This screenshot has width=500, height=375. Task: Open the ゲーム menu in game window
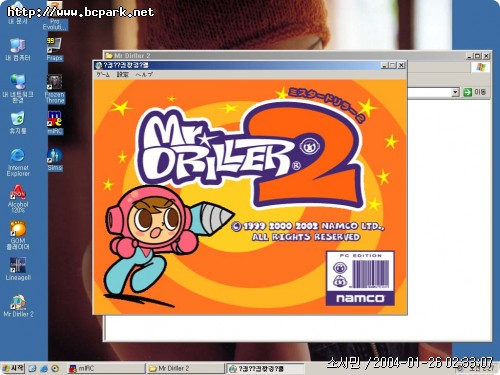click(x=103, y=75)
